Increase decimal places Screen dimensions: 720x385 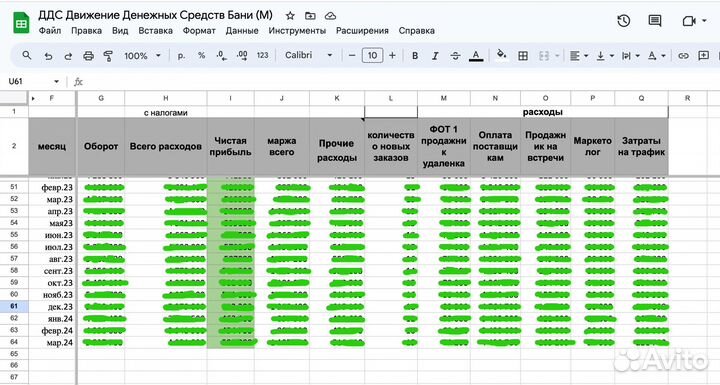[x=242, y=56]
